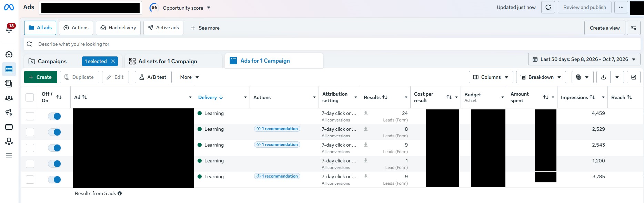
Task: Turn off the ad with 24 leads
Action: click(54, 116)
